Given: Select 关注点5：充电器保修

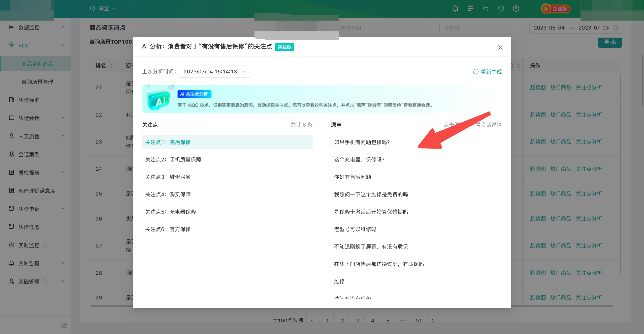Looking at the screenshot, I should [227, 212].
